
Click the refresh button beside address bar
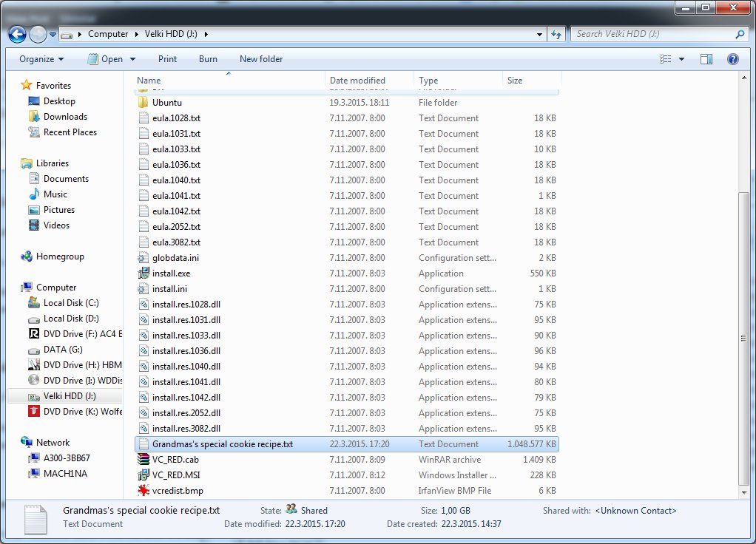click(557, 34)
